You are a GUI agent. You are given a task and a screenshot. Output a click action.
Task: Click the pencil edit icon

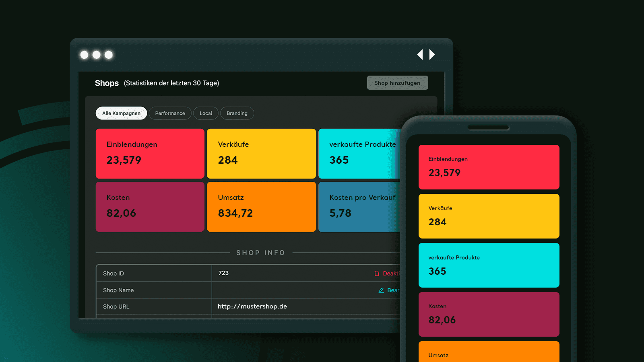coord(381,290)
